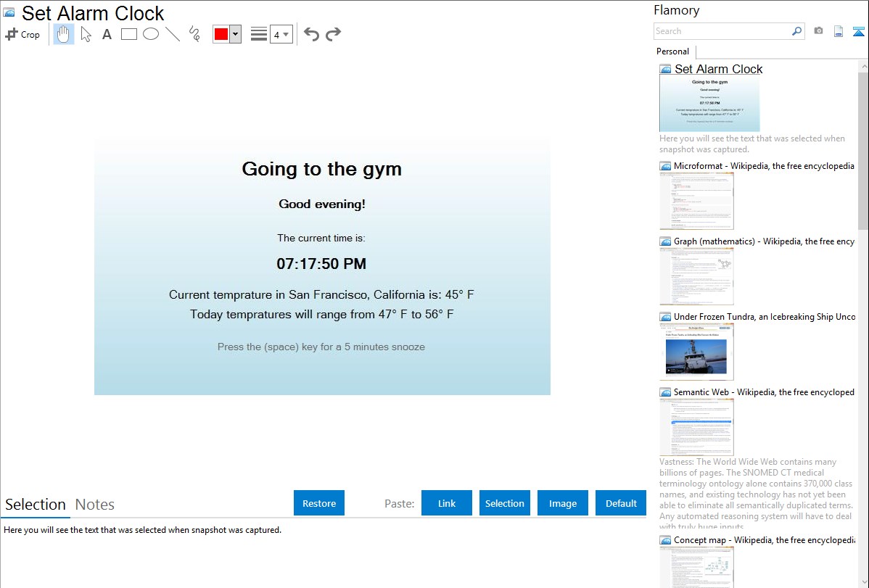Viewport: 869px width, 588px height.
Task: Redo the last annotation
Action: [333, 34]
